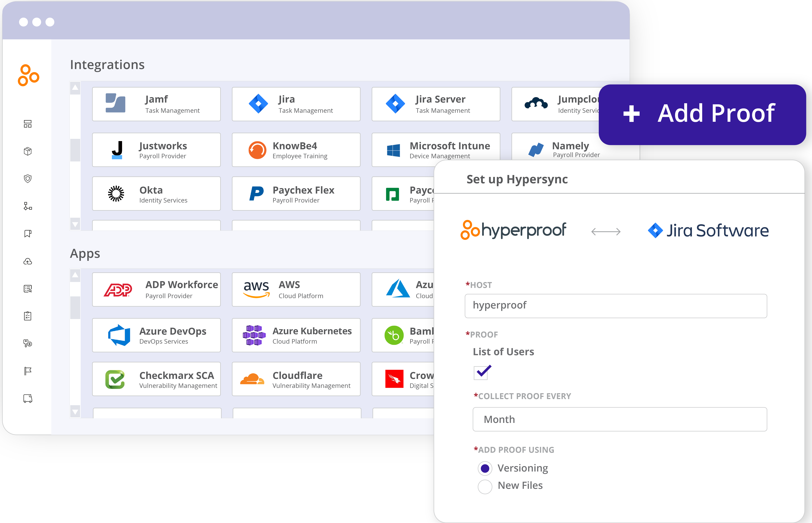Click the Paychex Flex P logo
Image resolution: width=812 pixels, height=523 pixels.
click(x=257, y=194)
